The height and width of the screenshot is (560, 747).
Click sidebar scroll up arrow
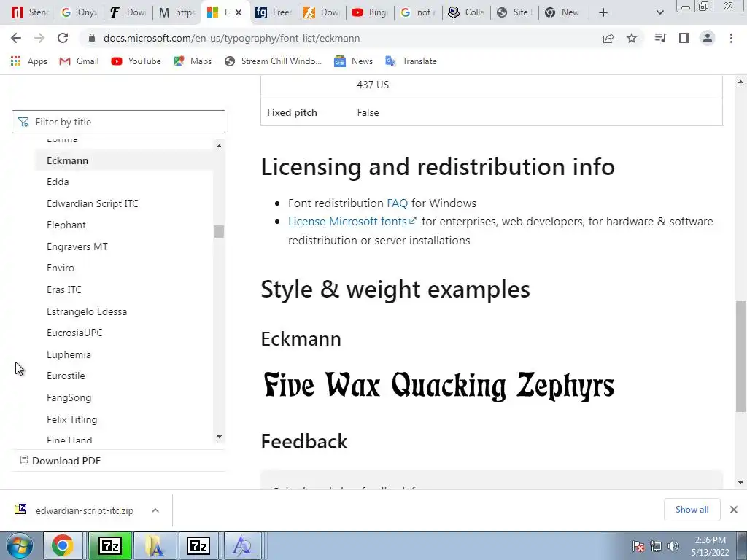click(219, 146)
